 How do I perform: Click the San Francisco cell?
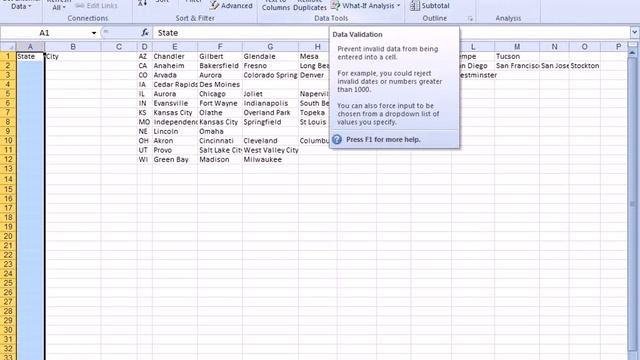(517, 66)
